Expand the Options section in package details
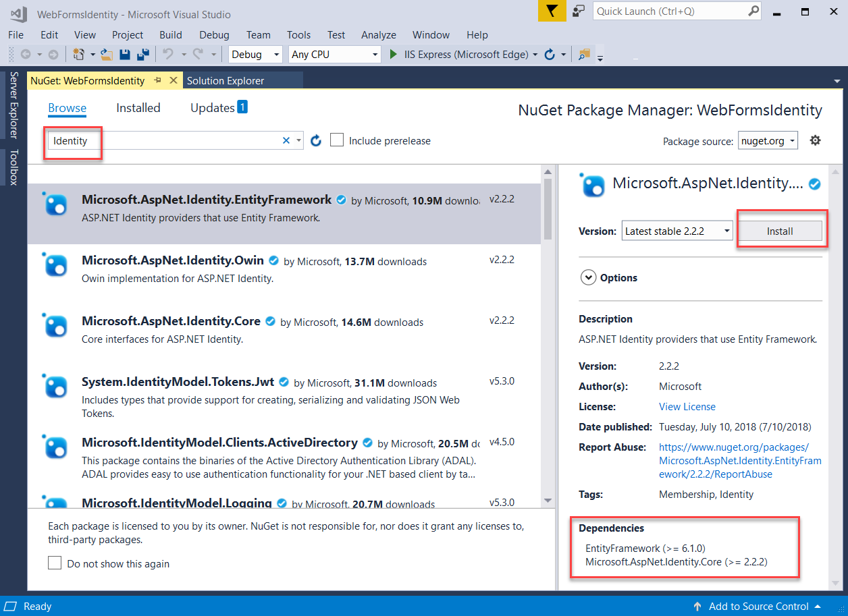Image resolution: width=848 pixels, height=616 pixels. (x=588, y=277)
